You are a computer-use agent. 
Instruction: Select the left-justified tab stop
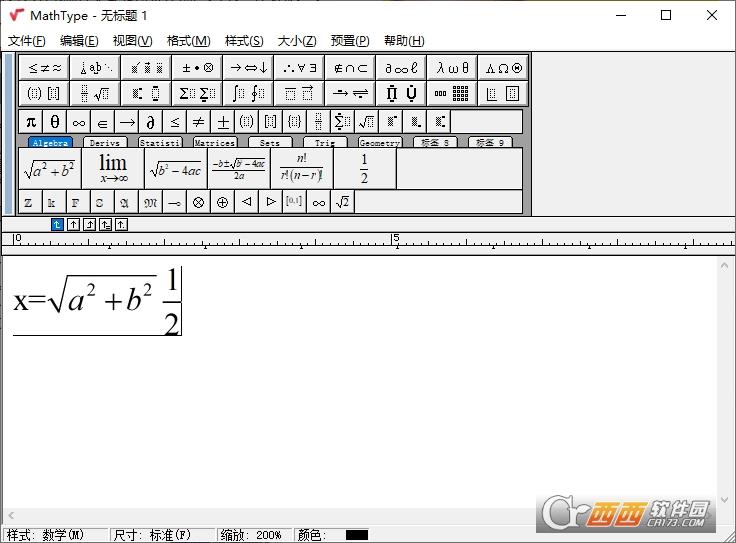click(x=57, y=225)
